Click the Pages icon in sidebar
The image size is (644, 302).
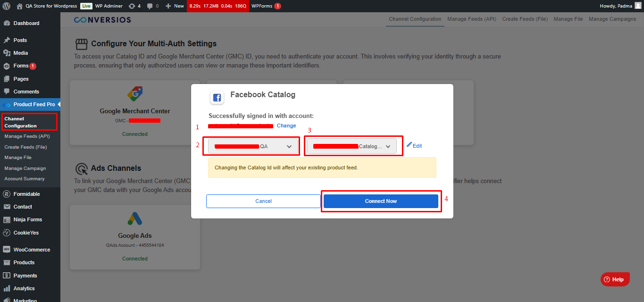(x=7, y=79)
